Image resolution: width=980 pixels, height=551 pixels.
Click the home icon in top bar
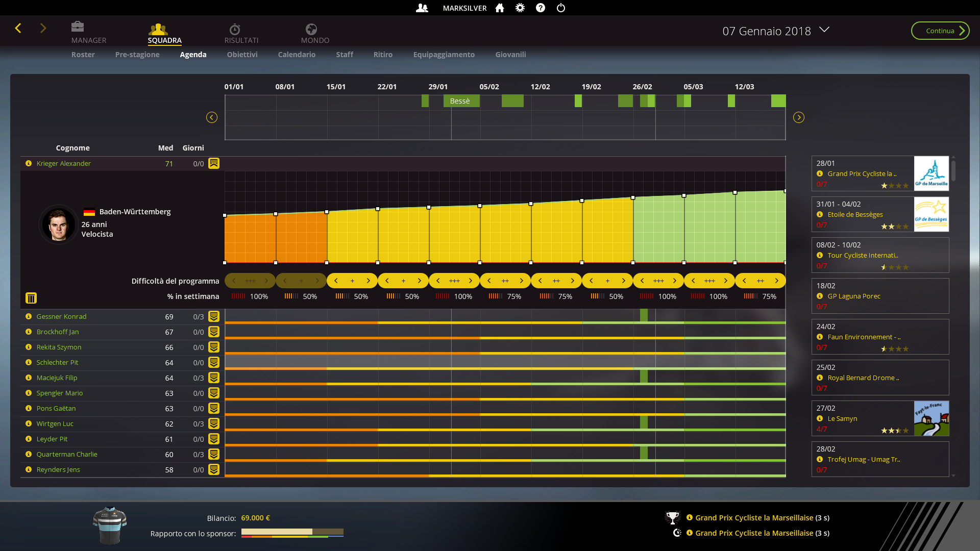click(500, 8)
